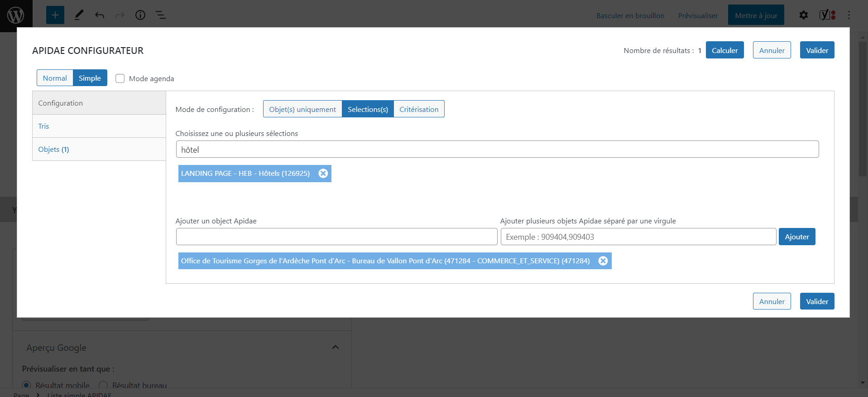This screenshot has height=397, width=868.
Task: Click the bottom Annuler button
Action: (772, 301)
